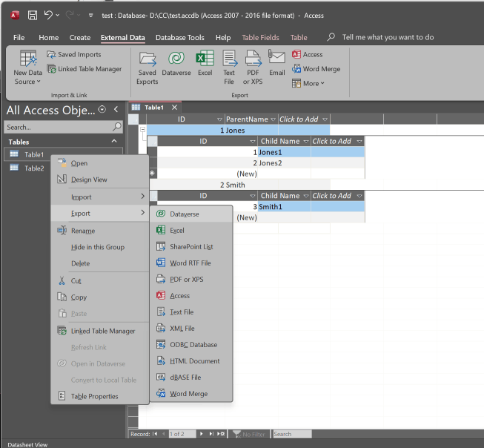Viewport: 484px width, 448px height.
Task: Open the main ID column filter dropdown
Action: [219, 119]
